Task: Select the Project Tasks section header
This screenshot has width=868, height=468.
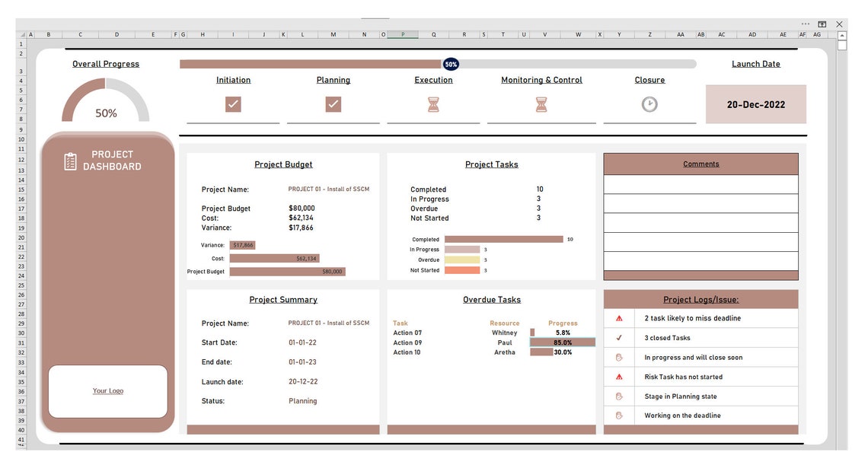Action: tap(491, 164)
